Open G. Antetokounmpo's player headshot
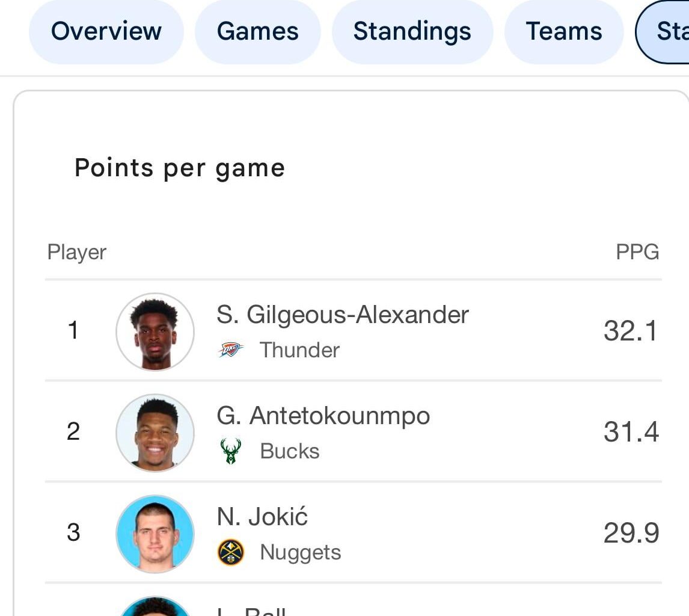Viewport: 689px width, 616px height. coord(155,432)
